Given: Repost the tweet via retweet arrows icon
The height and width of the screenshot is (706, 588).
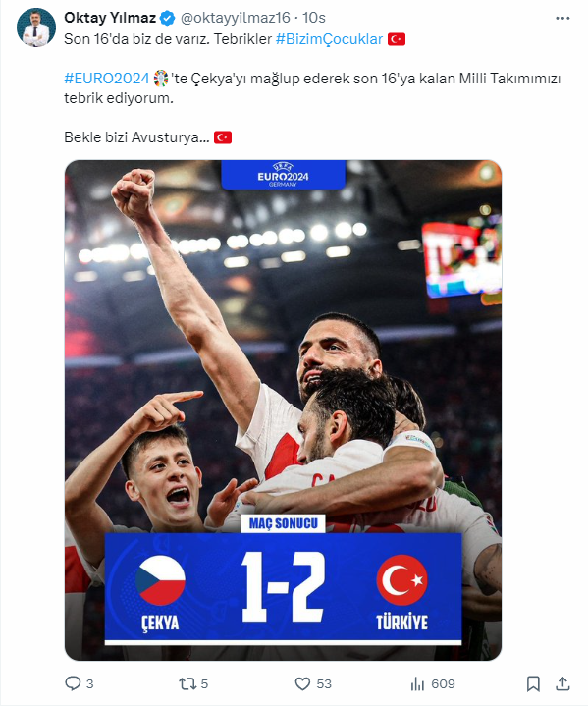Looking at the screenshot, I should coord(187,684).
